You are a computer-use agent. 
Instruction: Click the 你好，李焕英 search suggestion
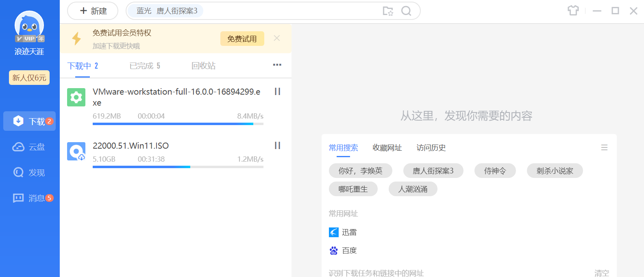(x=360, y=171)
